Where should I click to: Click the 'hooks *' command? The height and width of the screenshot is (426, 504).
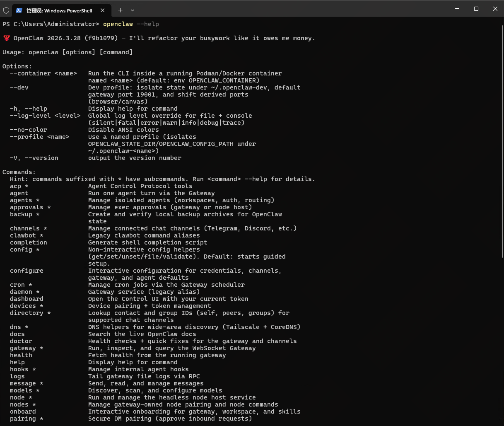point(23,369)
